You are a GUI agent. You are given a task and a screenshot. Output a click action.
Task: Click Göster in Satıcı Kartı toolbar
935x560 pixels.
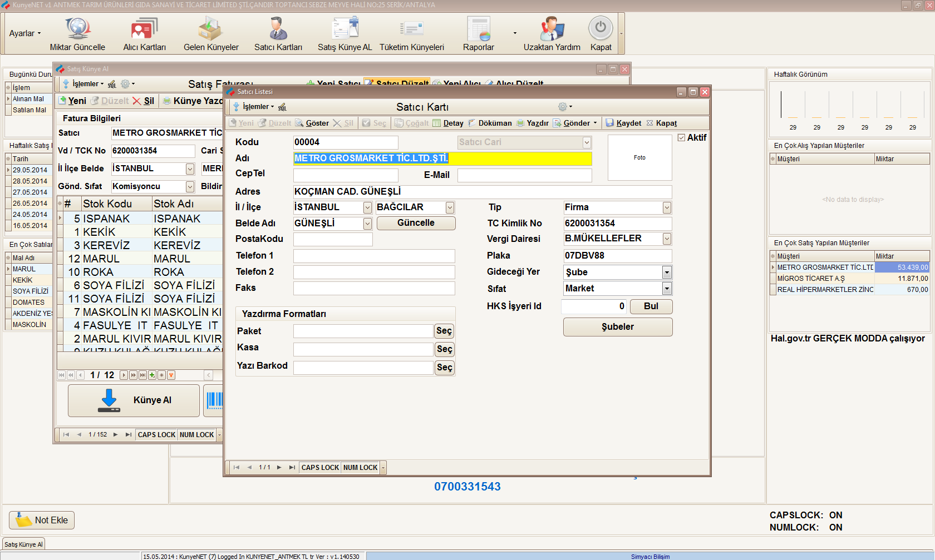(x=312, y=123)
